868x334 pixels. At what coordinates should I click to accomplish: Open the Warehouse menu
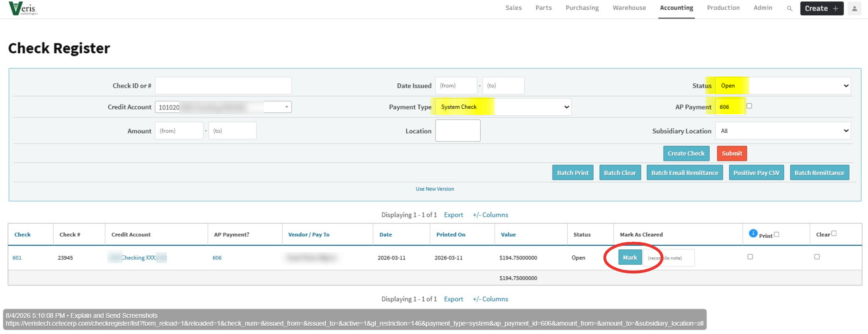(629, 8)
